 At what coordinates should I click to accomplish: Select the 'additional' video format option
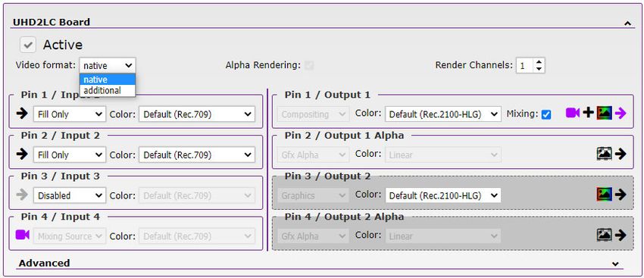[107, 90]
